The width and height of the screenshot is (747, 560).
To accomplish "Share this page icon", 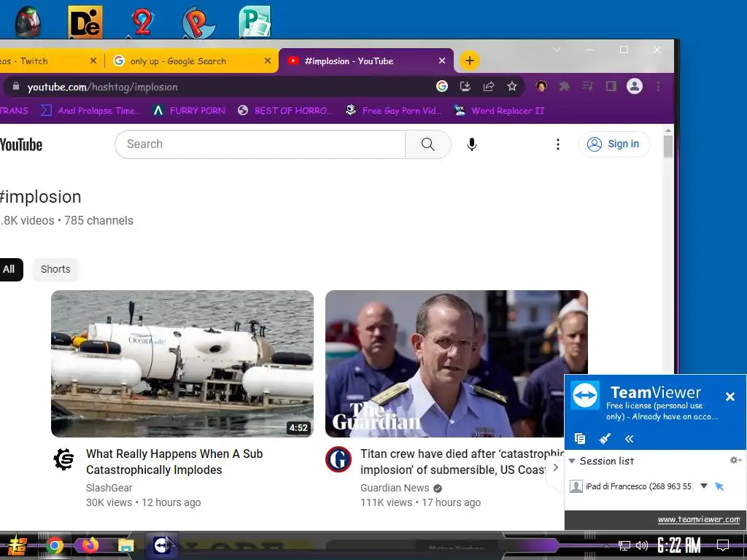I will 488,86.
